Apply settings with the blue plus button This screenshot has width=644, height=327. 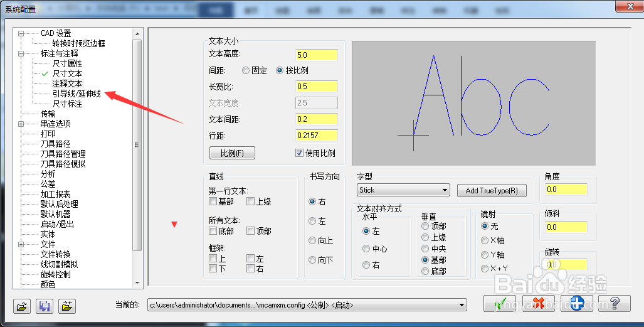[x=577, y=304]
